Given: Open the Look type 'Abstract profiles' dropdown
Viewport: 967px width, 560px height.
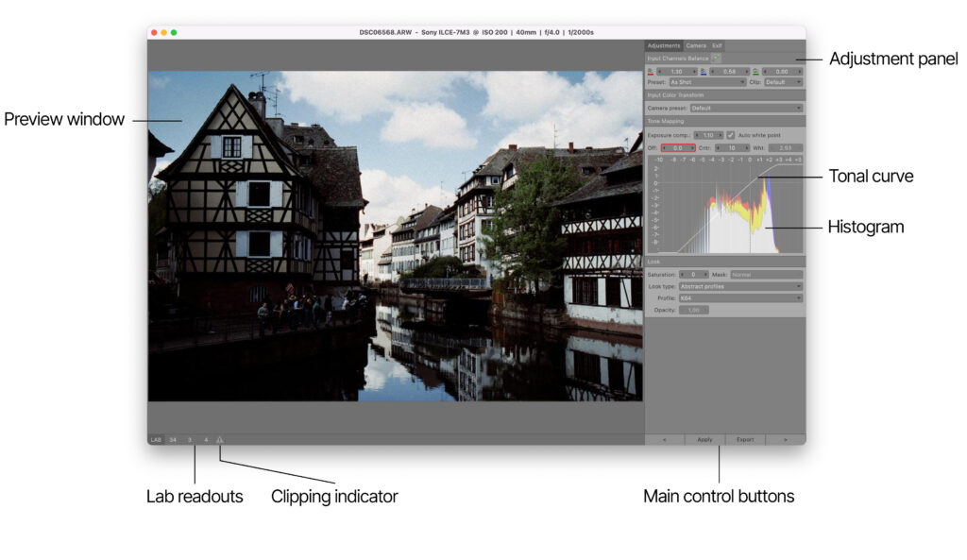Looking at the screenshot, I should (740, 286).
